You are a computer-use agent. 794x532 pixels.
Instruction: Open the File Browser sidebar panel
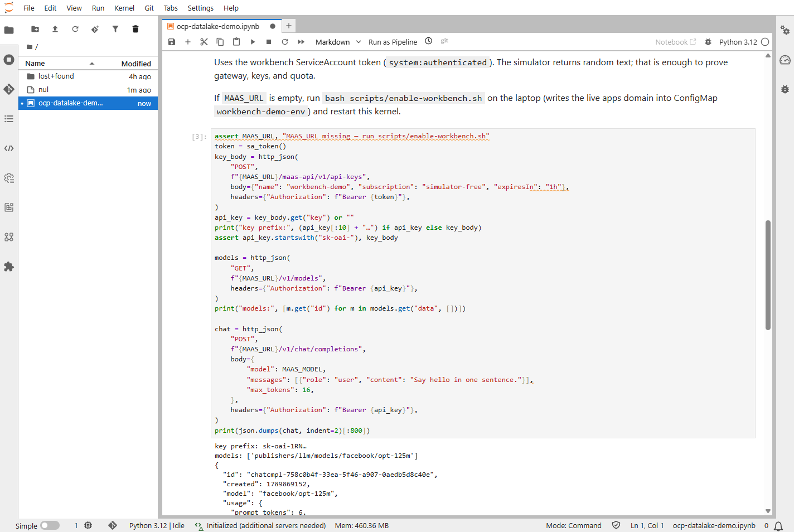9,30
